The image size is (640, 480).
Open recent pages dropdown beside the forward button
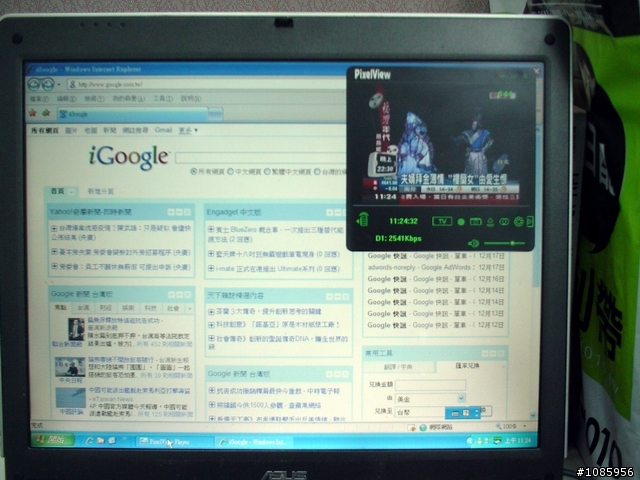coord(59,85)
